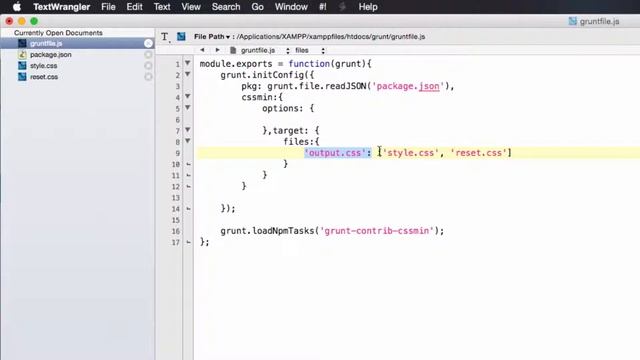Collapse the options fold at line 5
Screen dimensions: 640x360
(188, 108)
